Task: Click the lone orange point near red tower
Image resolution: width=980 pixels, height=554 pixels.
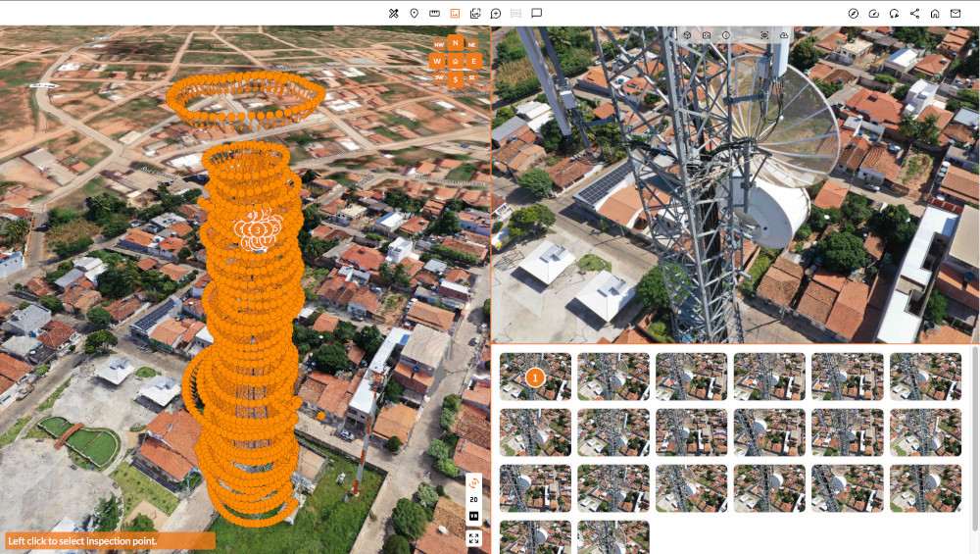Action: (320, 415)
